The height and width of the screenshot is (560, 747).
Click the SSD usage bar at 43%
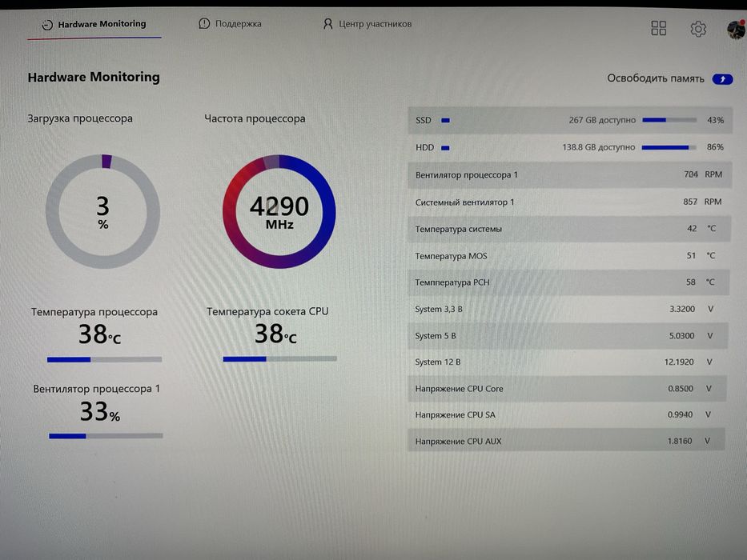pos(669,120)
